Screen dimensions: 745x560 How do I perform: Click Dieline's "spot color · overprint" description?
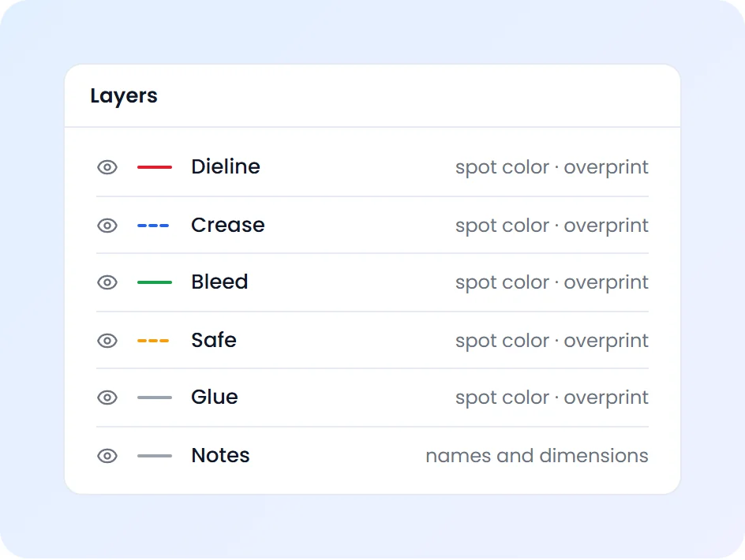[552, 167]
